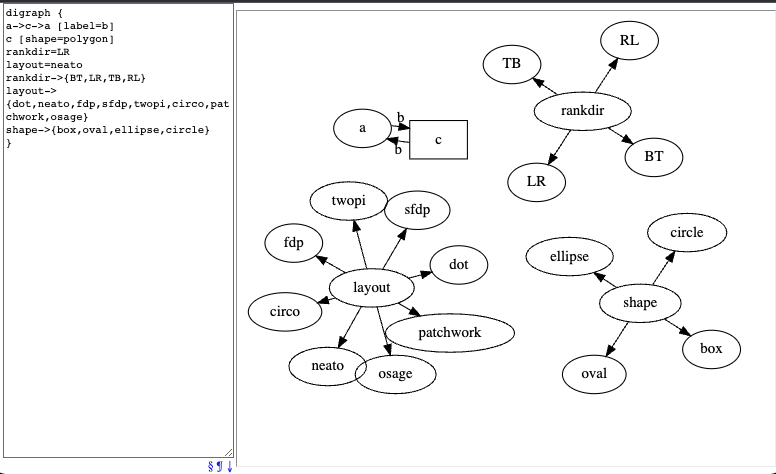Click the 'neato' graph node

pyautogui.click(x=327, y=366)
